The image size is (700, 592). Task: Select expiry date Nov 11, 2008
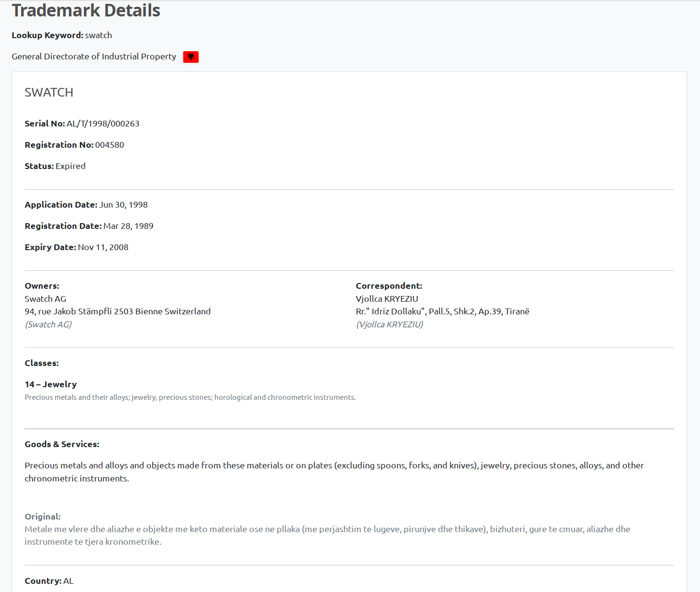click(x=103, y=247)
